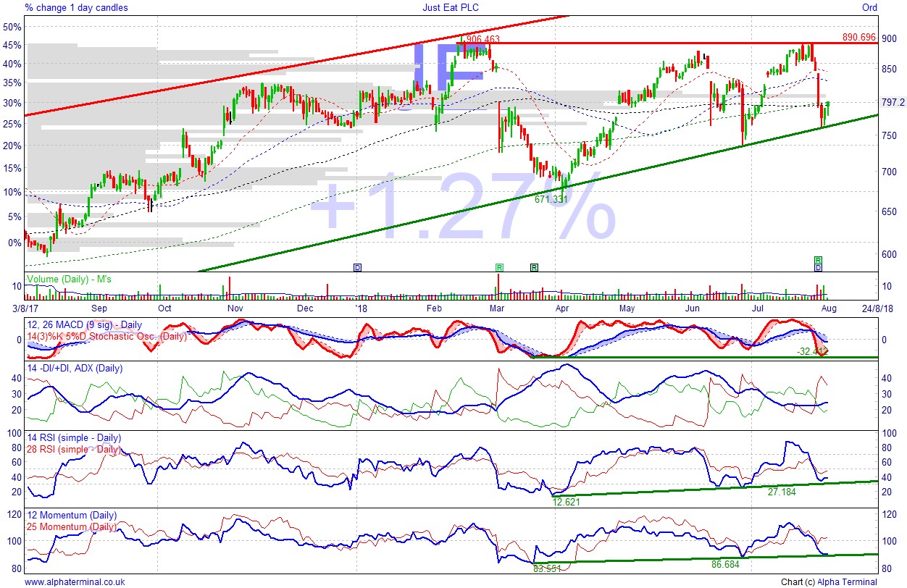Click the light green R marker in early March
Viewport: 907px width, 588px height.
[498, 267]
